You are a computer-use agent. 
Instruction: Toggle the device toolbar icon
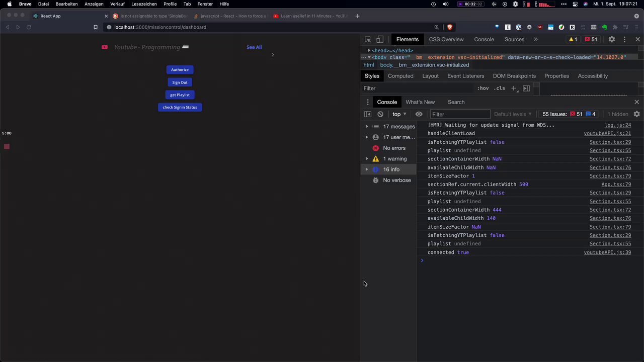pos(380,39)
